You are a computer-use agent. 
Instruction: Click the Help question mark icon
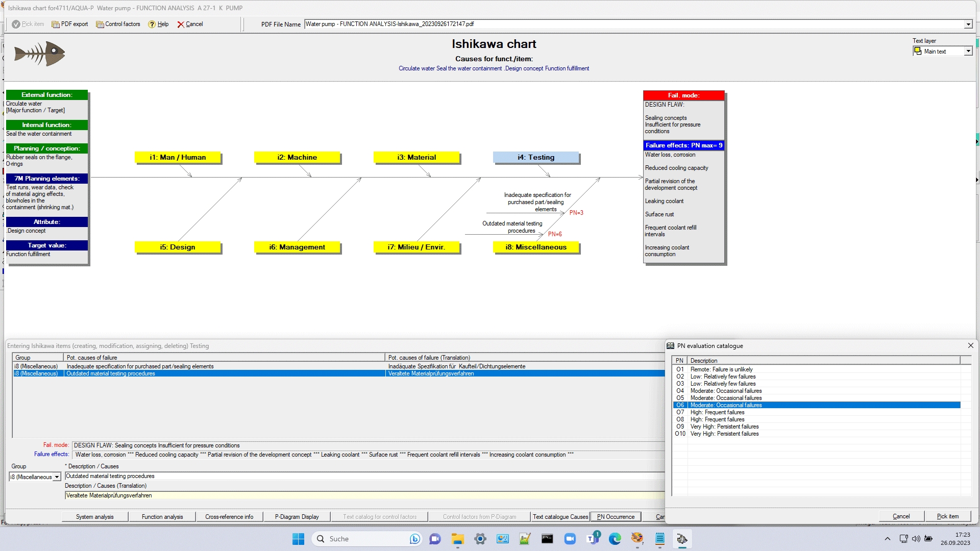tap(152, 24)
